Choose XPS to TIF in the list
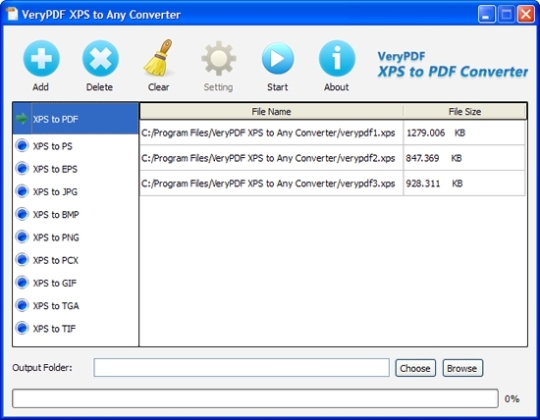Viewport: 540px width, 420px height. click(x=75, y=328)
